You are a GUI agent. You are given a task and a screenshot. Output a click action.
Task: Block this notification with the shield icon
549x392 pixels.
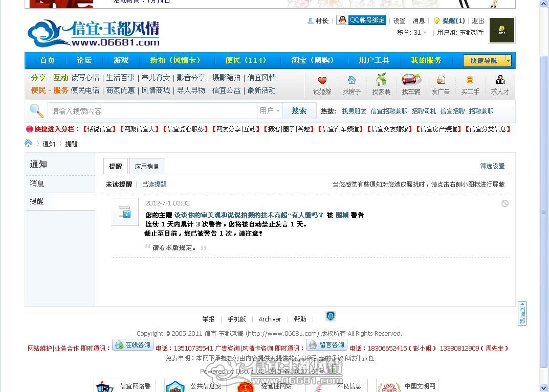505,203
